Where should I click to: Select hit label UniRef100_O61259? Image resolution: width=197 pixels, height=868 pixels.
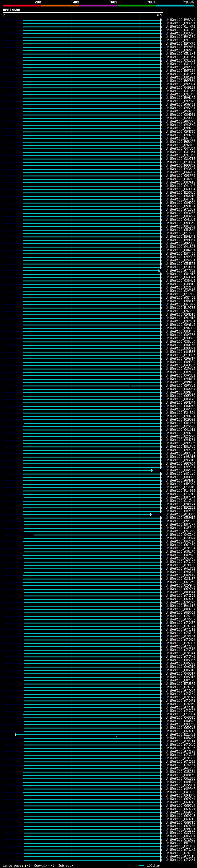[x=180, y=582]
